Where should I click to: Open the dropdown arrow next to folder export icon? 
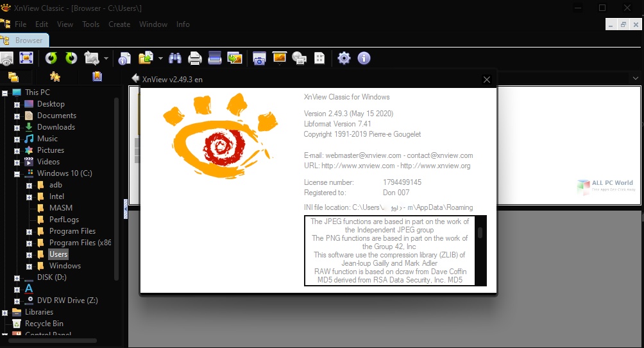click(x=160, y=58)
